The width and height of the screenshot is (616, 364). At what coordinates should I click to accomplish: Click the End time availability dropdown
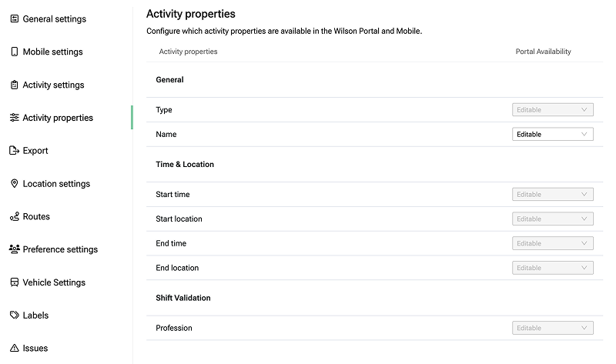552,243
